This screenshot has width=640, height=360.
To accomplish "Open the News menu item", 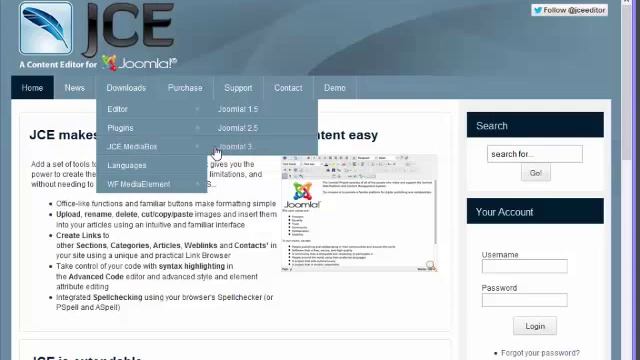I will click(x=75, y=88).
